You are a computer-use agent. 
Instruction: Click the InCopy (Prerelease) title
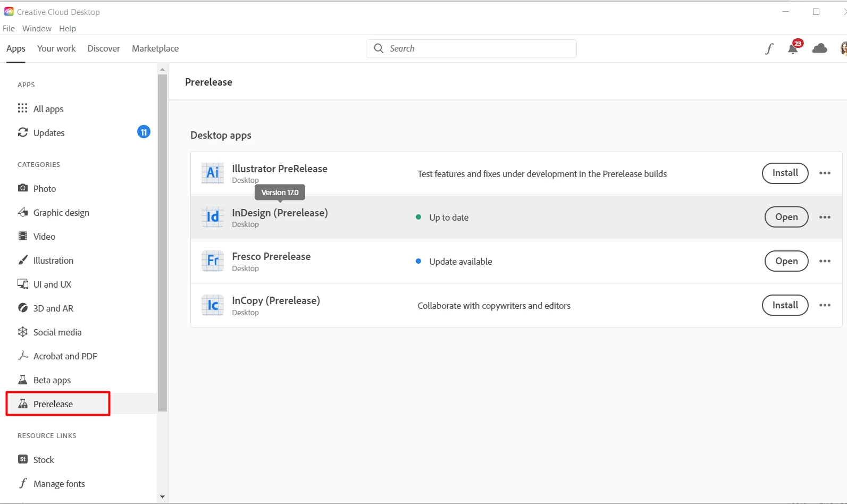tap(276, 300)
